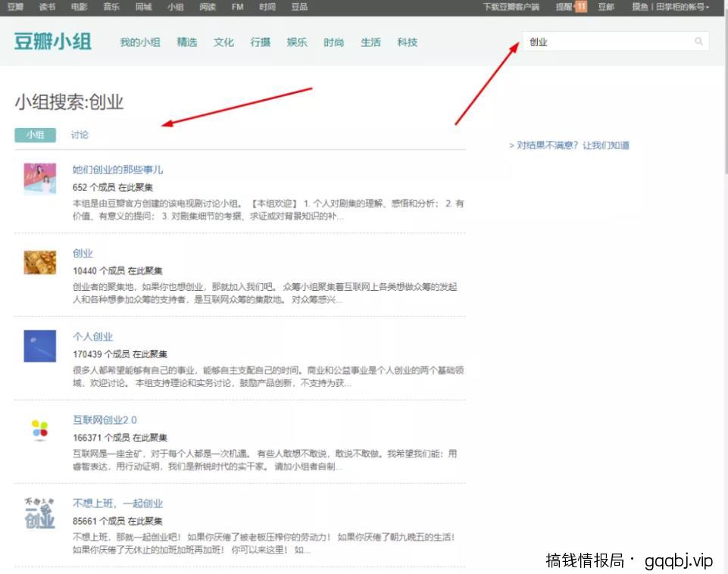Select the 我的小组 navigation item

tap(139, 43)
